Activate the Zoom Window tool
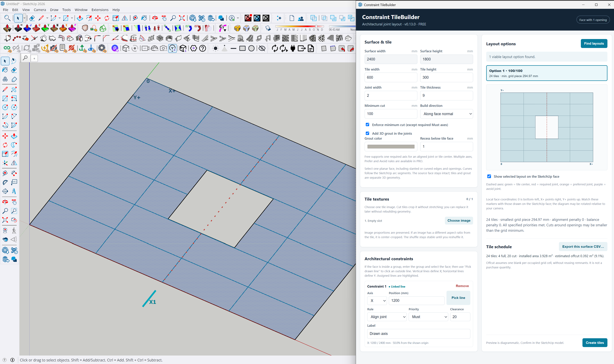This screenshot has height=364, width=614. click(14, 211)
